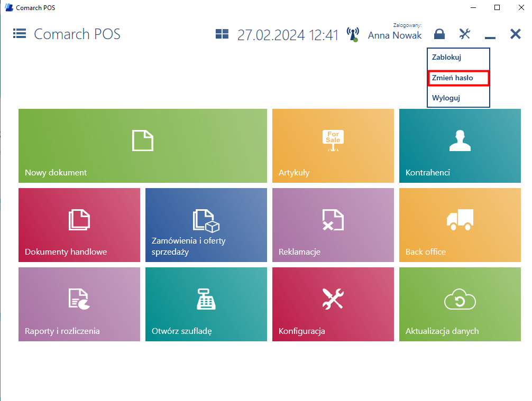Click the blank page icon in Nowy dokument
This screenshot has width=532, height=401.
(142, 141)
